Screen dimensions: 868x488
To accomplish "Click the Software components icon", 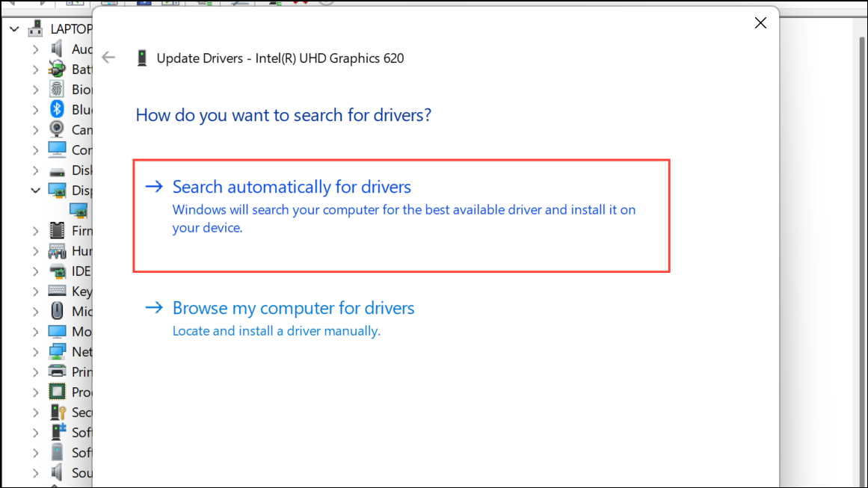I will tap(58, 432).
